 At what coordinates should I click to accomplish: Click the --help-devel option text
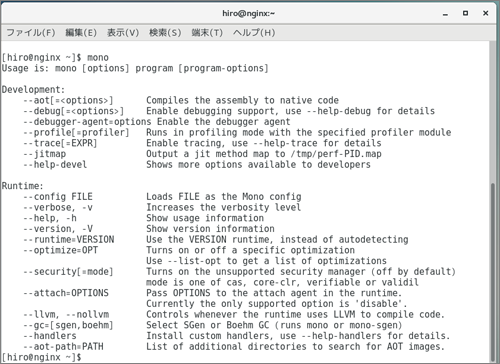click(55, 164)
